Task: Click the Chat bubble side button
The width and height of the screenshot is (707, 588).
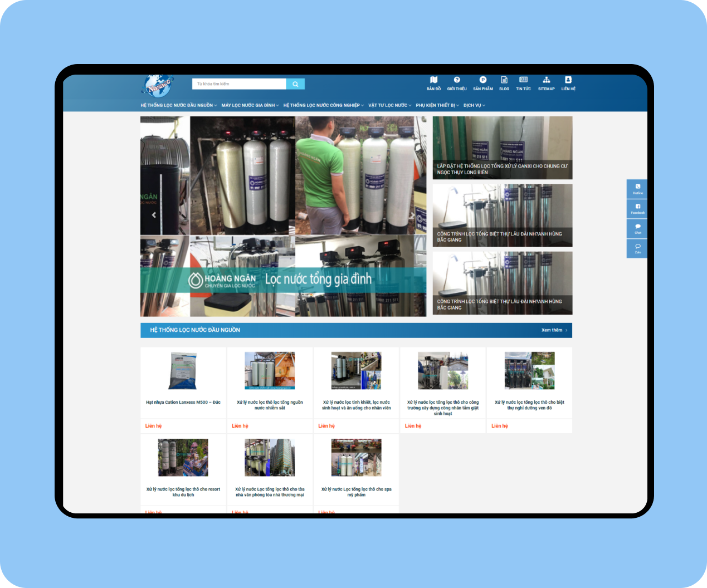Action: tap(637, 228)
